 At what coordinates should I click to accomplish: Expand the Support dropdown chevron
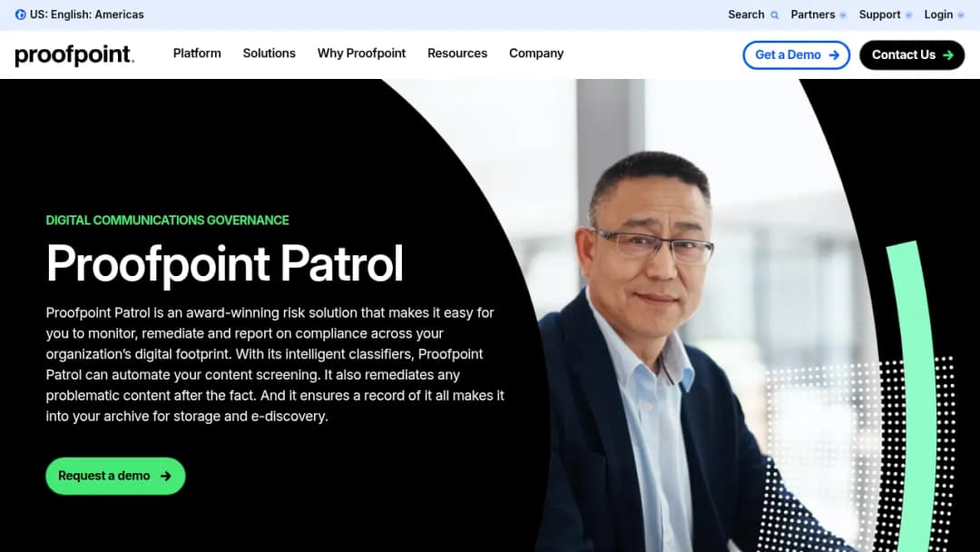click(908, 15)
